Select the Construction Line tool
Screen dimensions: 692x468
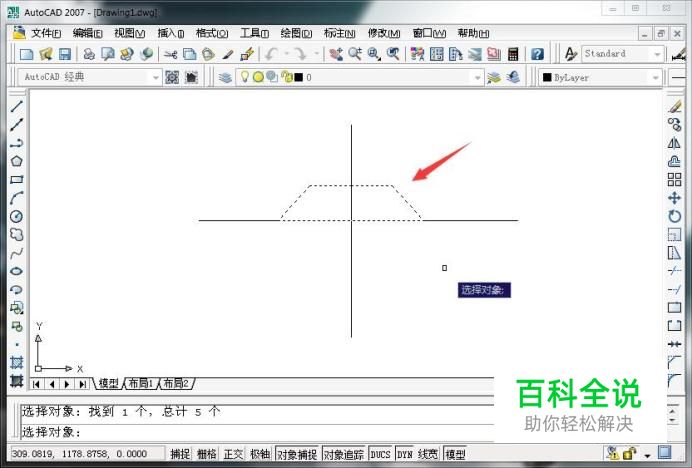pos(17,125)
